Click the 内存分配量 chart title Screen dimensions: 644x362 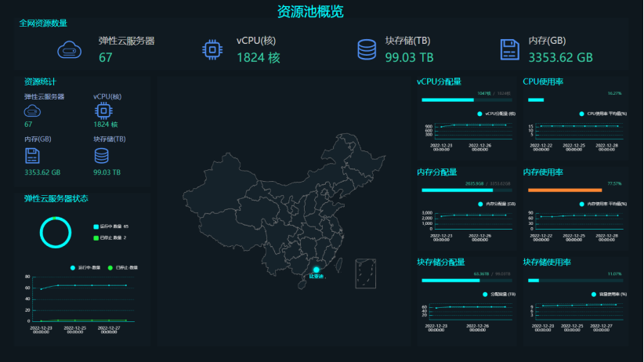point(437,172)
